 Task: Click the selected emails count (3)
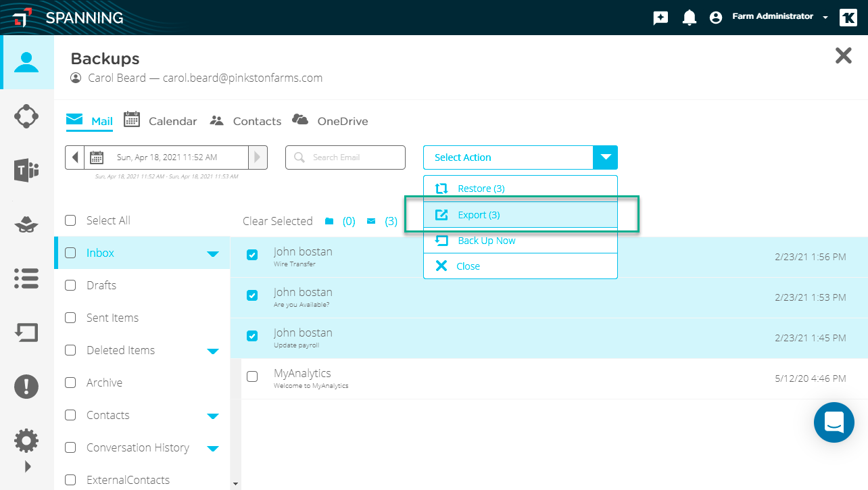(391, 221)
